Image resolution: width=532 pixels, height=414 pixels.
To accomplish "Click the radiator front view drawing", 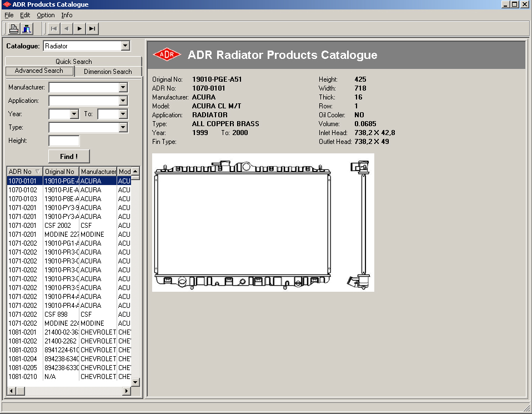I will (x=242, y=225).
